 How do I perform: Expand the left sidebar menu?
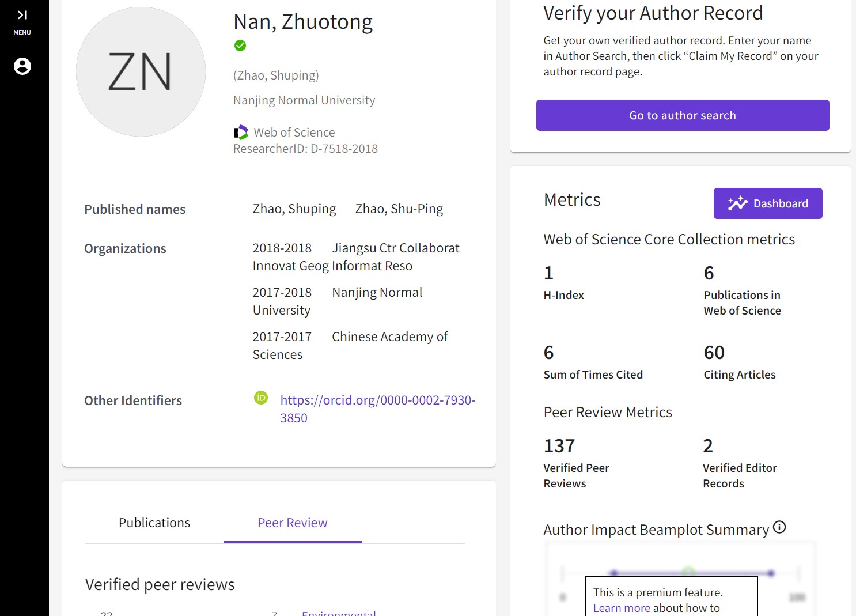pyautogui.click(x=22, y=21)
